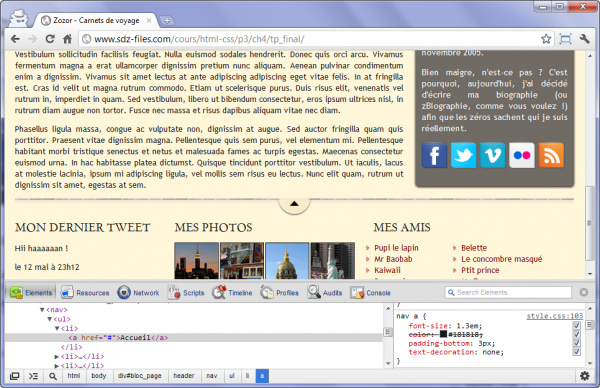
Task: Open the Belette friend link
Action: [x=474, y=248]
